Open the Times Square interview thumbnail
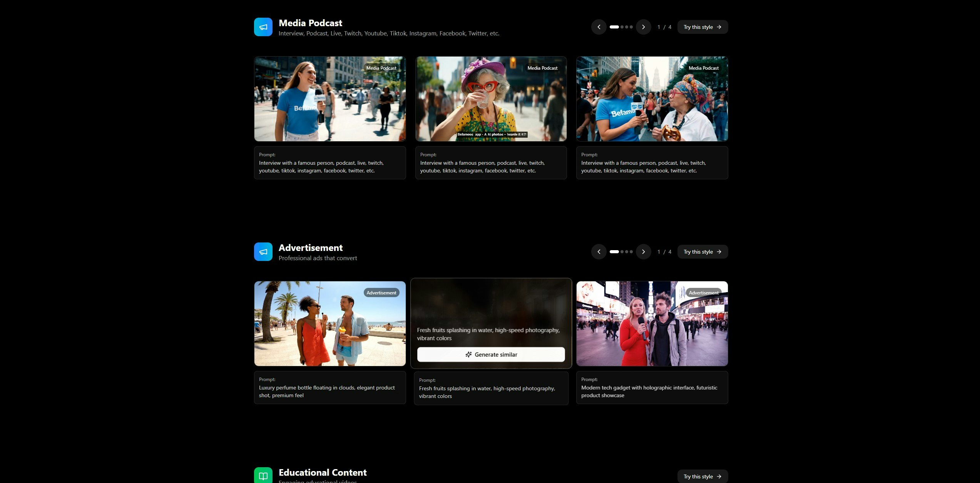 pyautogui.click(x=652, y=324)
